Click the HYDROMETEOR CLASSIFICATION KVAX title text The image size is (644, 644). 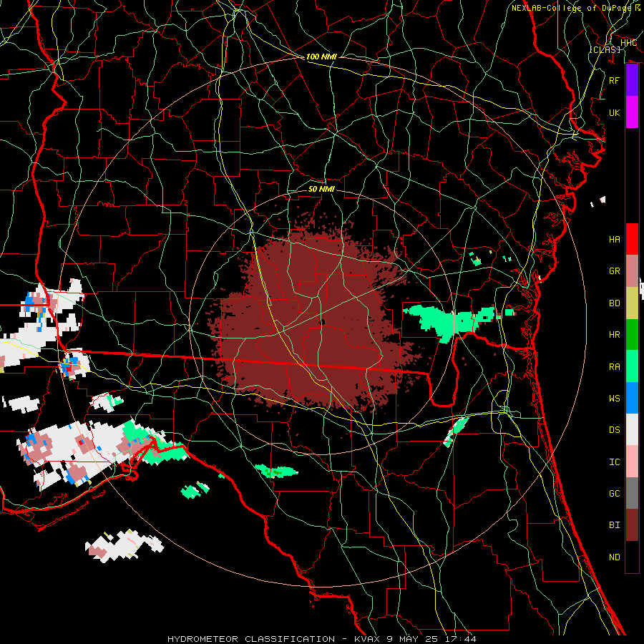point(321,639)
